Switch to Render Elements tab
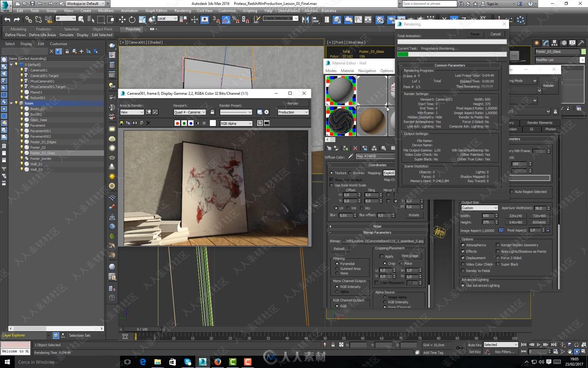The image size is (588, 368). click(x=539, y=123)
